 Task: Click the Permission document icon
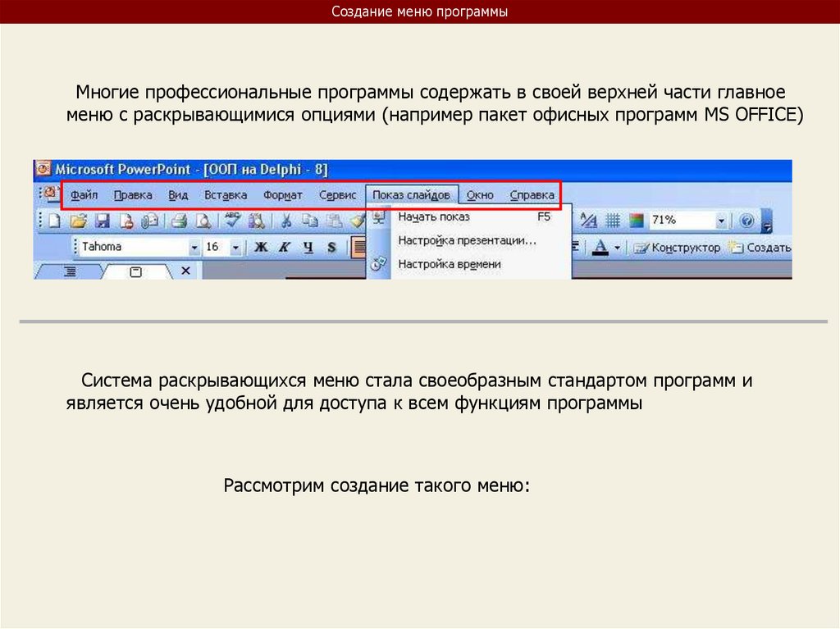[x=126, y=221]
